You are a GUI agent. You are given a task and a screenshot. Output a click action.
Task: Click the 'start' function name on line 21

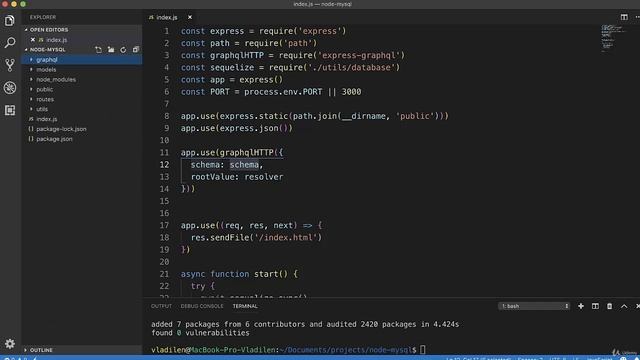click(266, 274)
